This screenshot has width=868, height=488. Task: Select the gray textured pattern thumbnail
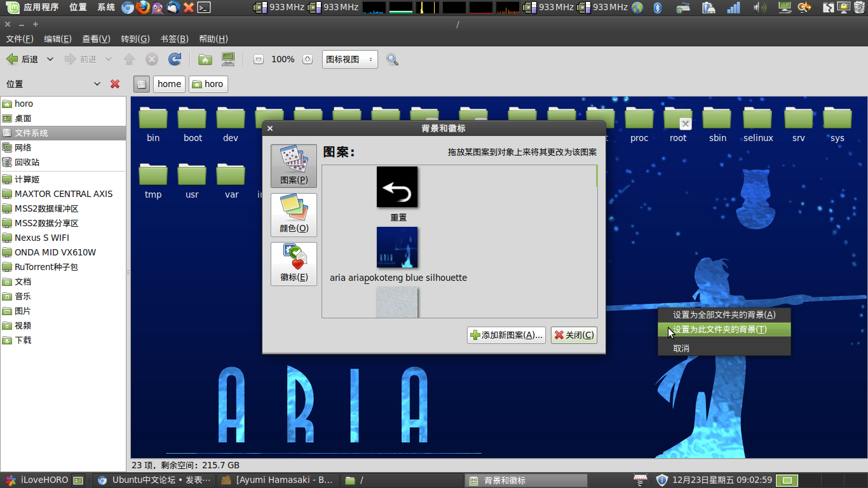click(397, 302)
